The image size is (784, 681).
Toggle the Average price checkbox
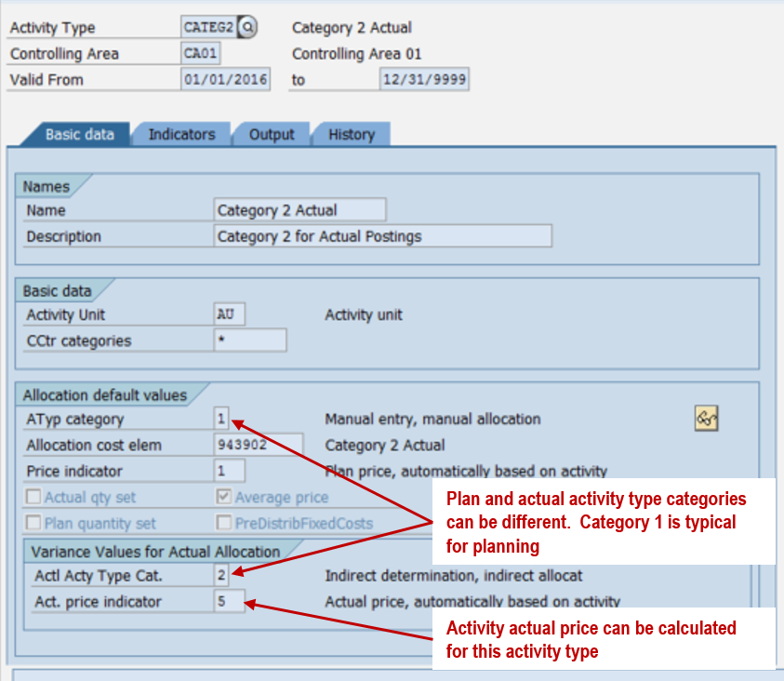click(224, 498)
